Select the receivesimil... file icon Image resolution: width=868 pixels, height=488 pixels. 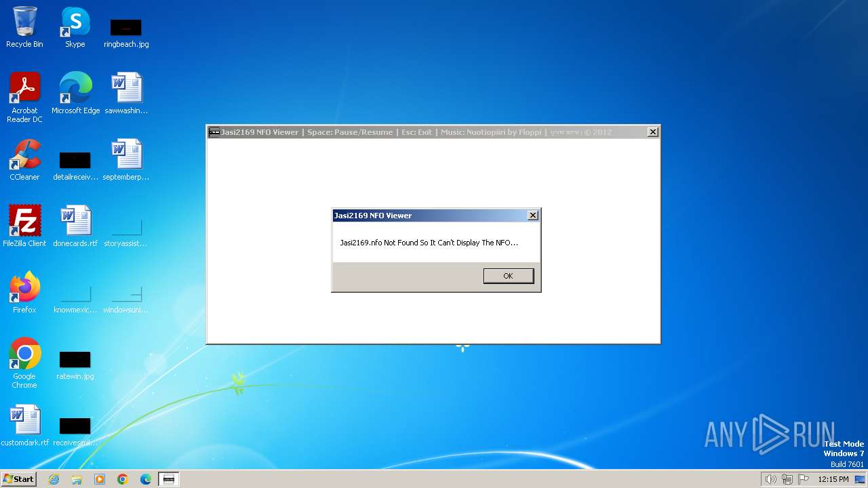pyautogui.click(x=75, y=431)
